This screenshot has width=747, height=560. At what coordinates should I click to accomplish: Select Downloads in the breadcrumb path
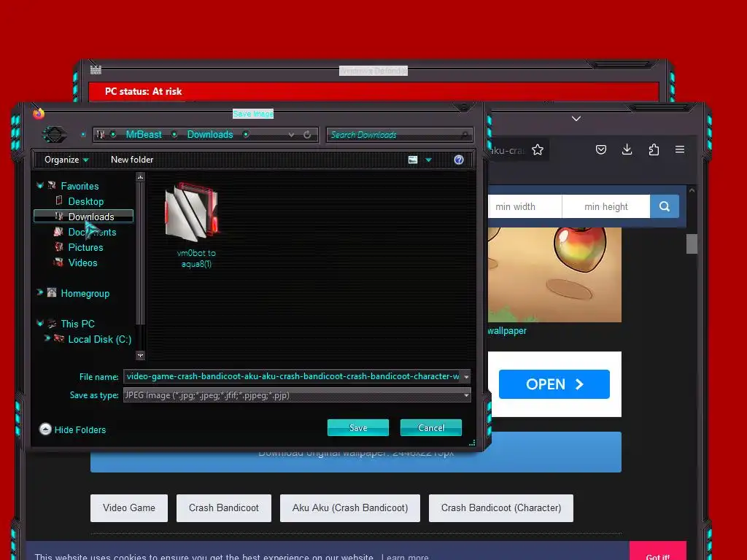(210, 135)
